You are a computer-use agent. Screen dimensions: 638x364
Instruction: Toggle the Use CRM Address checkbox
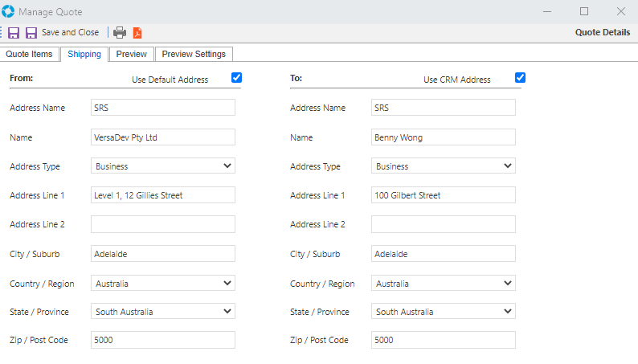520,78
